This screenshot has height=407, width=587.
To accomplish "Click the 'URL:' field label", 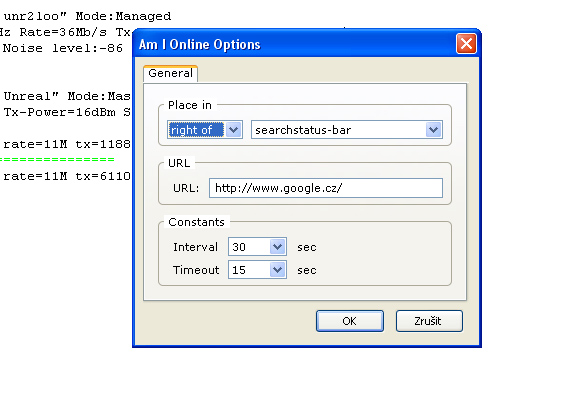I will [x=186, y=188].
